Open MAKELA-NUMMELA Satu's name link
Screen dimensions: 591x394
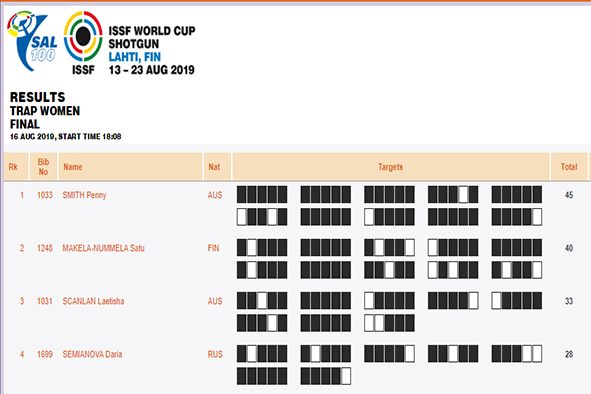[x=103, y=248]
